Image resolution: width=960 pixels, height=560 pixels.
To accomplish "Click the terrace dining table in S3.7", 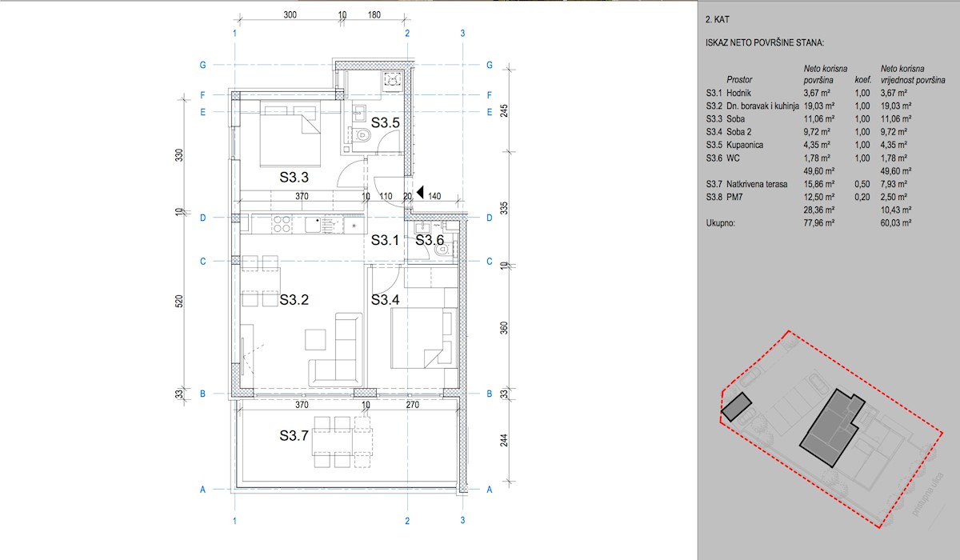I will click(342, 442).
